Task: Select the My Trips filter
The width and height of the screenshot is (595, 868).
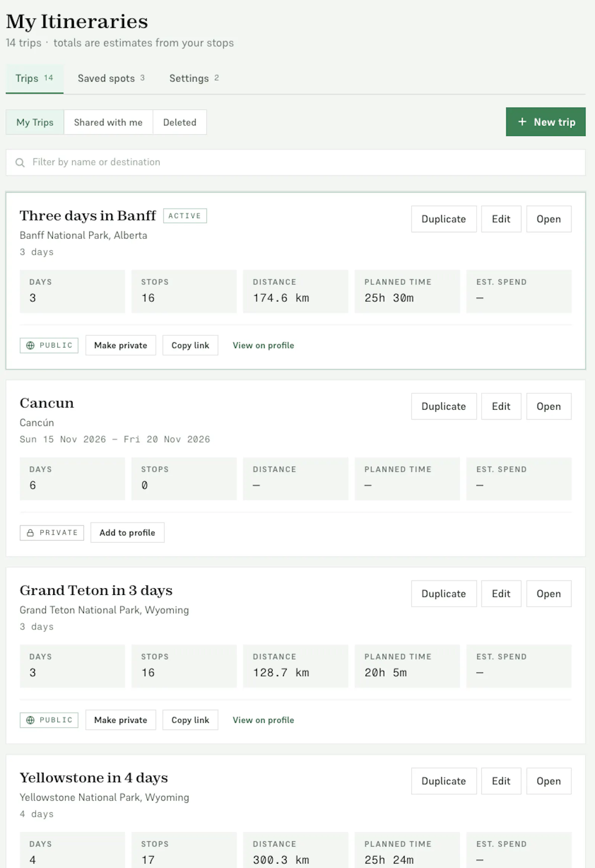Action: point(35,122)
